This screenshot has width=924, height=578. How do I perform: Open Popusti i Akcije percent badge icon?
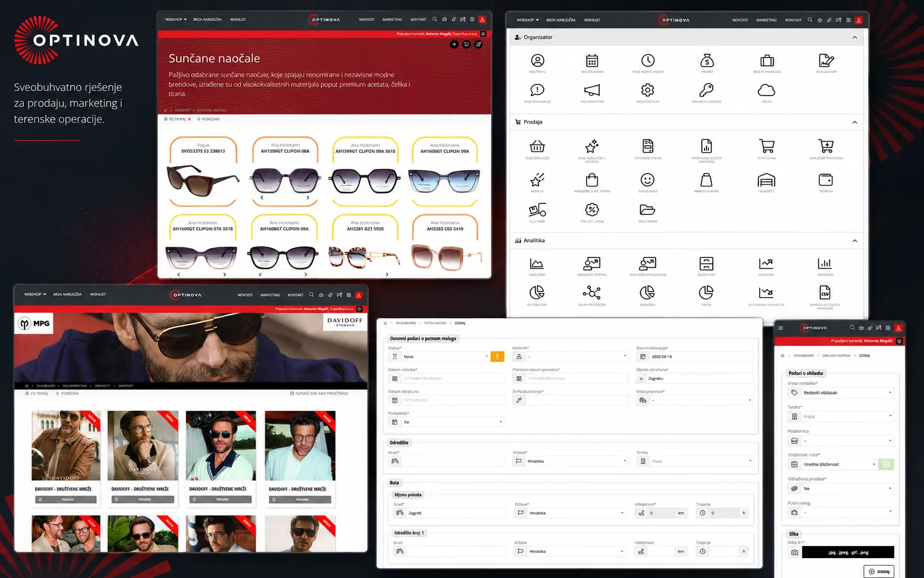[x=592, y=210]
